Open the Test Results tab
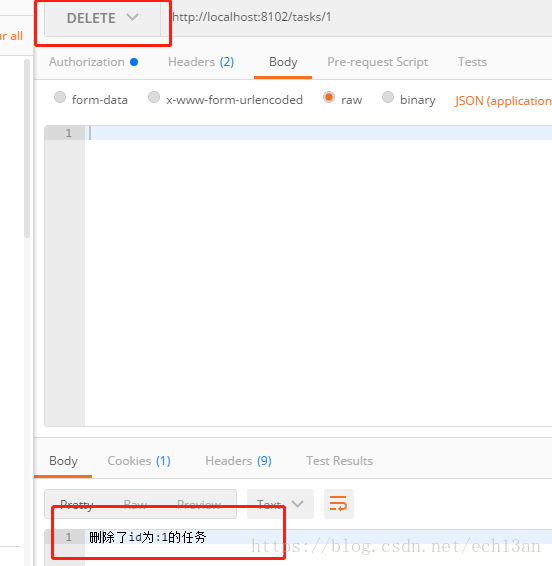552x566 pixels. tap(339, 461)
